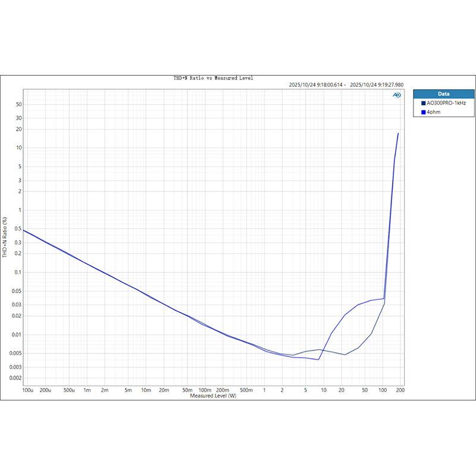Click the graph title THD+N Ratio vs Measured Level
Image resolution: width=476 pixels, height=476 pixels.
coord(212,79)
